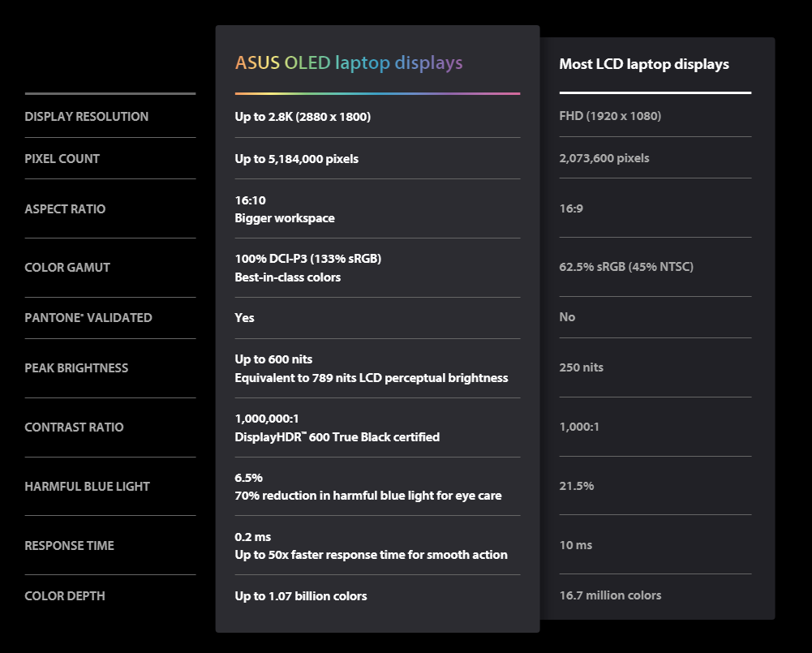Click the rainbow gradient line under OLED heading
This screenshot has height=653, width=812.
(377, 93)
